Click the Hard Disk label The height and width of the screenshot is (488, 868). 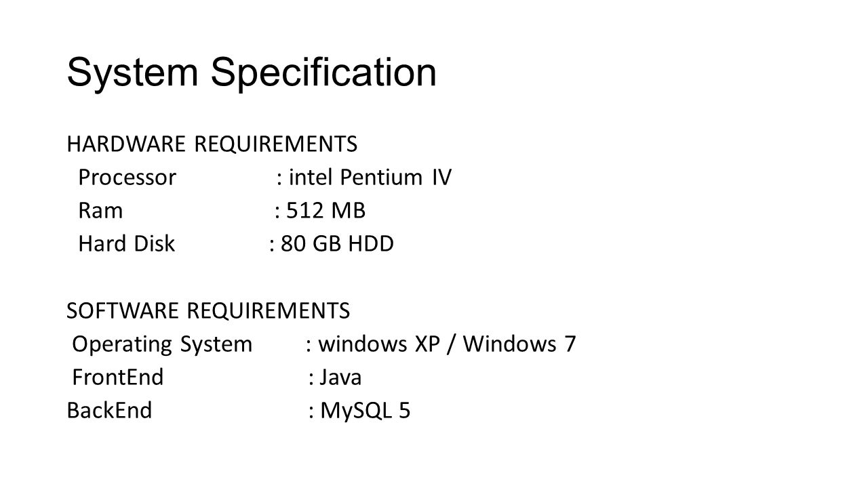pyautogui.click(x=127, y=244)
